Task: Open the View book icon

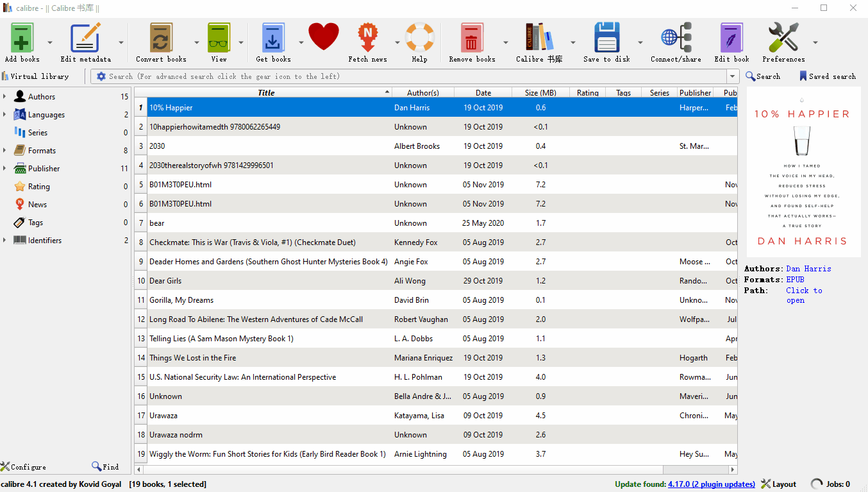Action: (219, 38)
